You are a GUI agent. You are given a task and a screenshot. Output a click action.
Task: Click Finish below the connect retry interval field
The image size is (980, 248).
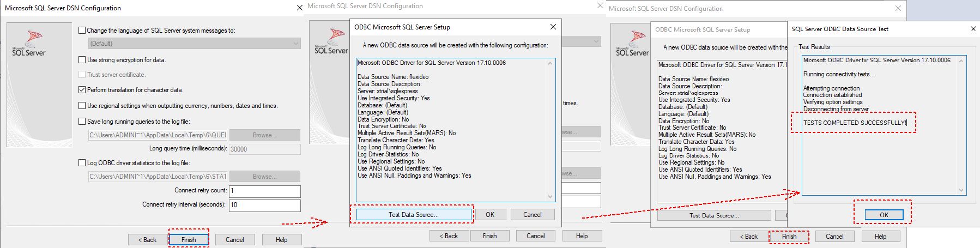coord(189,240)
